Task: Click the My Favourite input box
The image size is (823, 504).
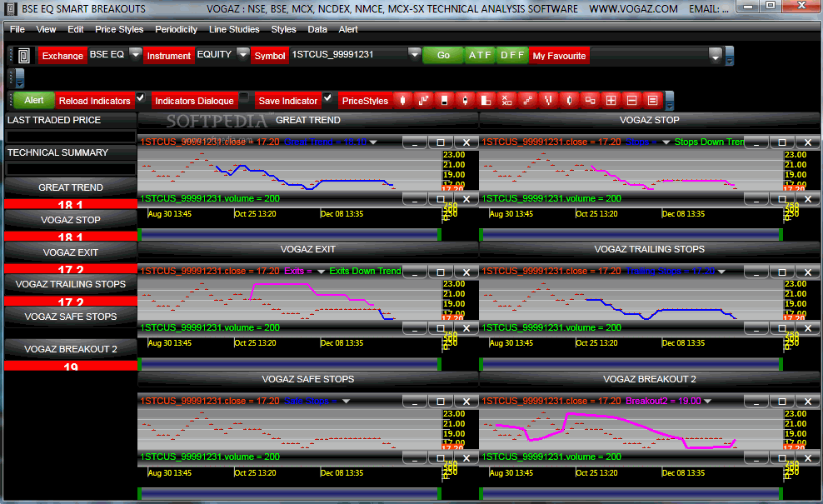Action: pyautogui.click(x=648, y=56)
